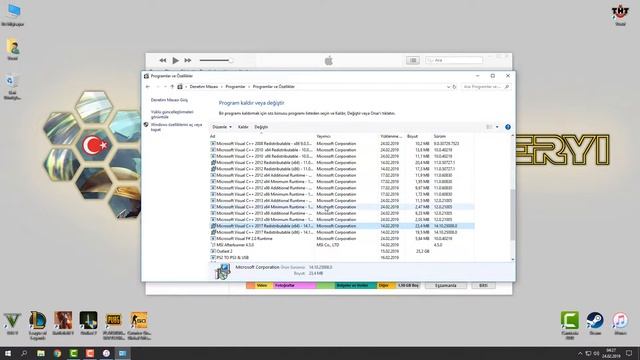Select Visual C++ 2008 Redistributable x86 row

(342, 144)
